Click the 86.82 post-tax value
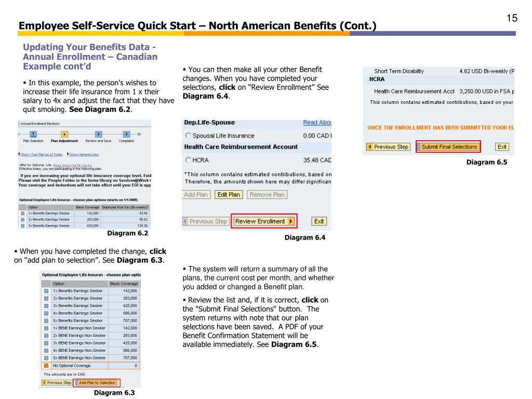The width and height of the screenshot is (532, 399). tap(143, 220)
